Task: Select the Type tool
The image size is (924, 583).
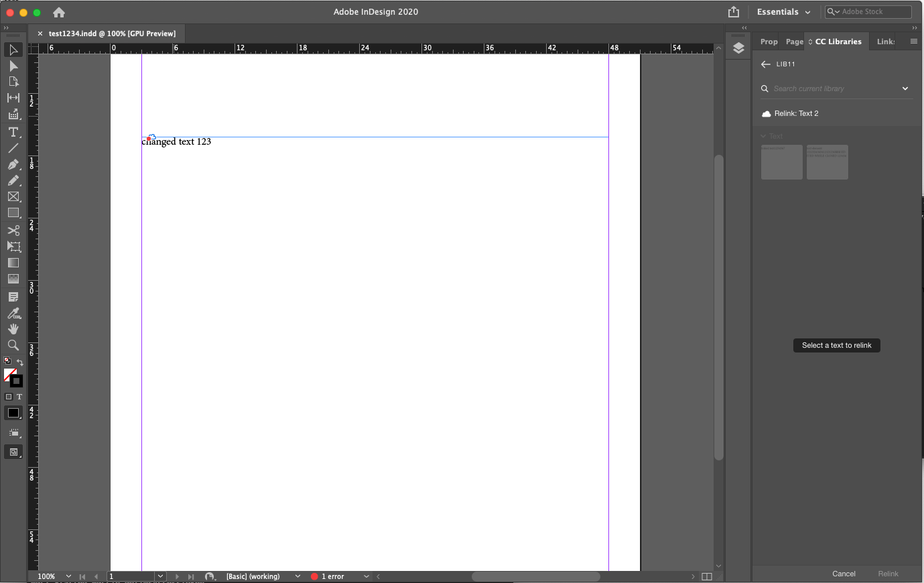Action: [x=13, y=132]
